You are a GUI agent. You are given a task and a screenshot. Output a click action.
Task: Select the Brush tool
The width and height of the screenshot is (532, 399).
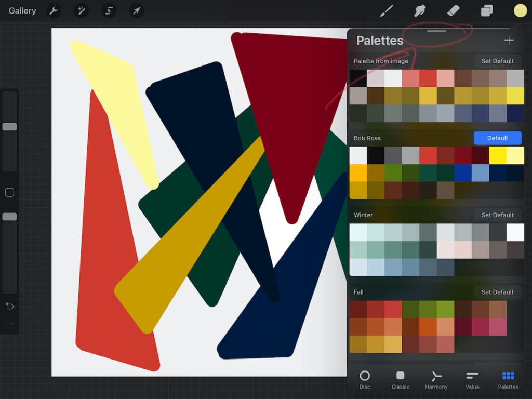386,10
